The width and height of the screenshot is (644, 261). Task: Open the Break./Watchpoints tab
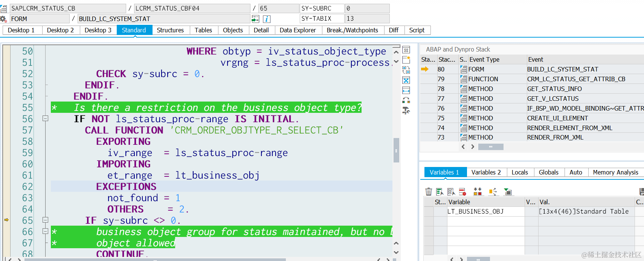353,30
